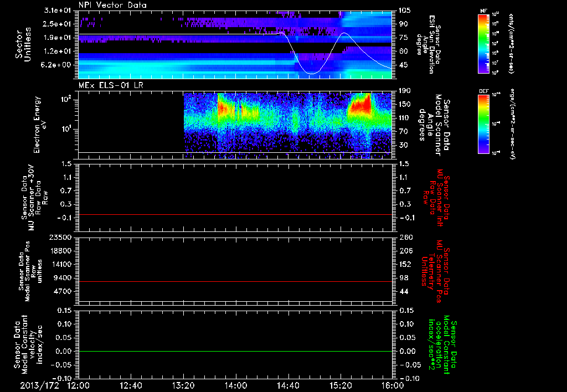Select the 'NPI Vector Data' panel title
The image size is (567, 392).
[113, 5]
